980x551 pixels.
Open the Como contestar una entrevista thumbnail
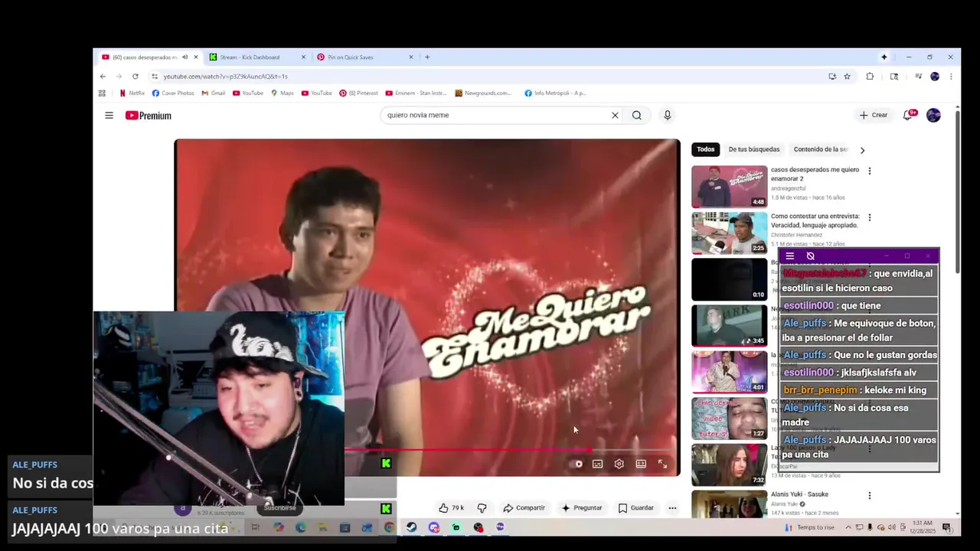(729, 233)
